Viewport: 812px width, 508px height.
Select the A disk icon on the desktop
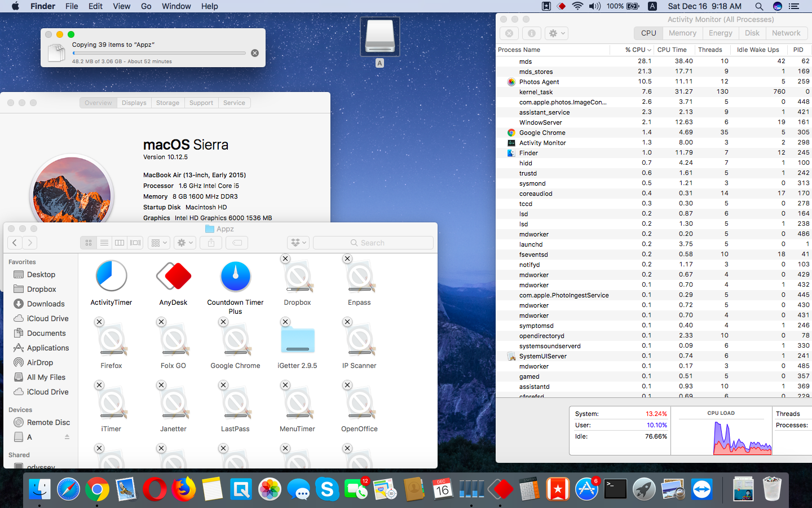click(380, 37)
